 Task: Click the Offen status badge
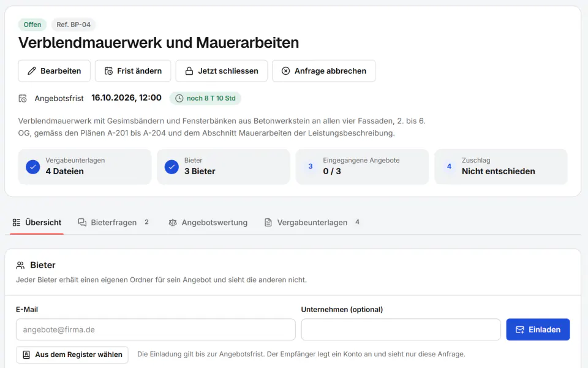pyautogui.click(x=32, y=25)
